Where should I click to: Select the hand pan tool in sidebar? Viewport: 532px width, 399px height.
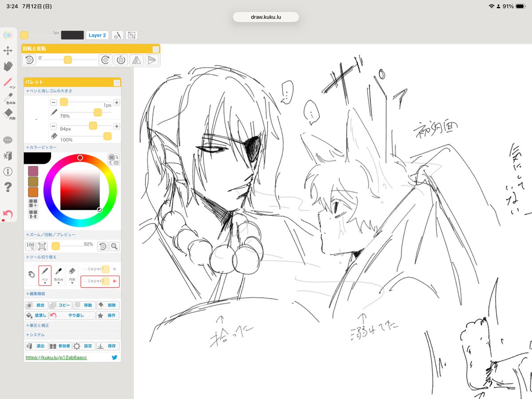click(x=8, y=66)
